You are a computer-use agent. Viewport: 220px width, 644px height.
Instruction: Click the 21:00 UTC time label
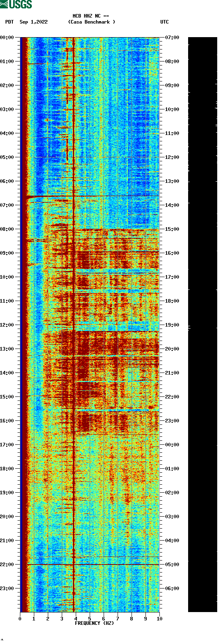pyautogui.click(x=172, y=373)
